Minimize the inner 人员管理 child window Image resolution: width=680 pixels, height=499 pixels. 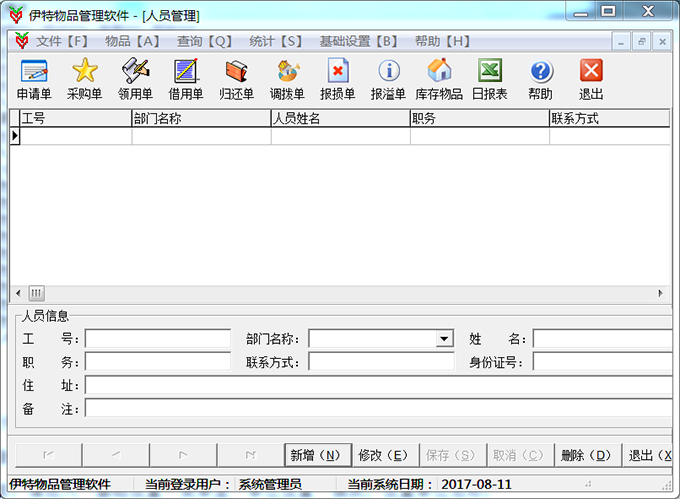tap(621, 42)
